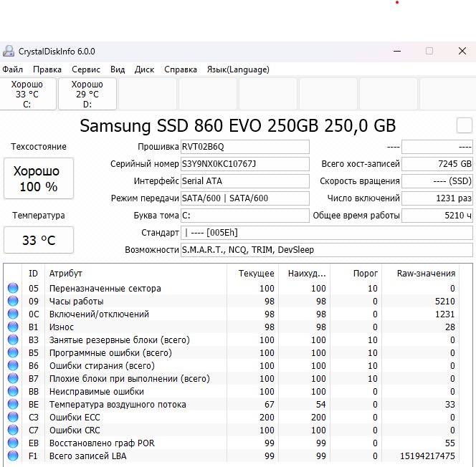Switch to the D: drive tab
The height and width of the screenshot is (467, 476).
coord(87,95)
